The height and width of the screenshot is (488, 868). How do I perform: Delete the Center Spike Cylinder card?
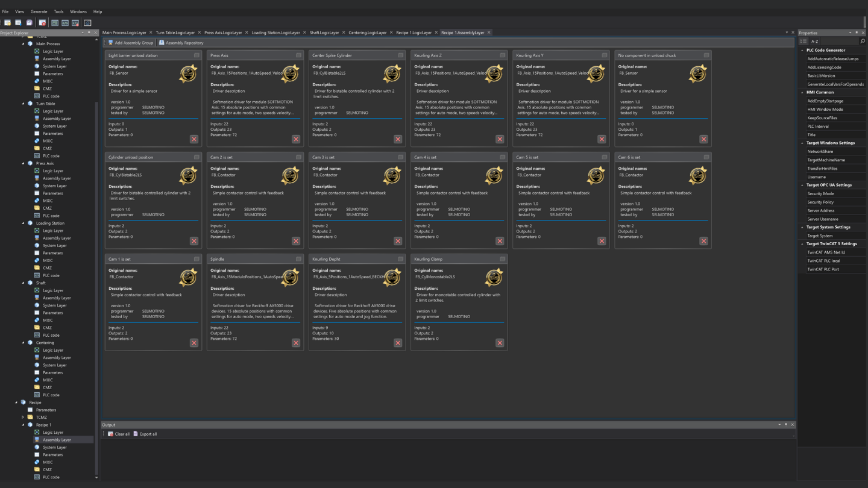398,139
